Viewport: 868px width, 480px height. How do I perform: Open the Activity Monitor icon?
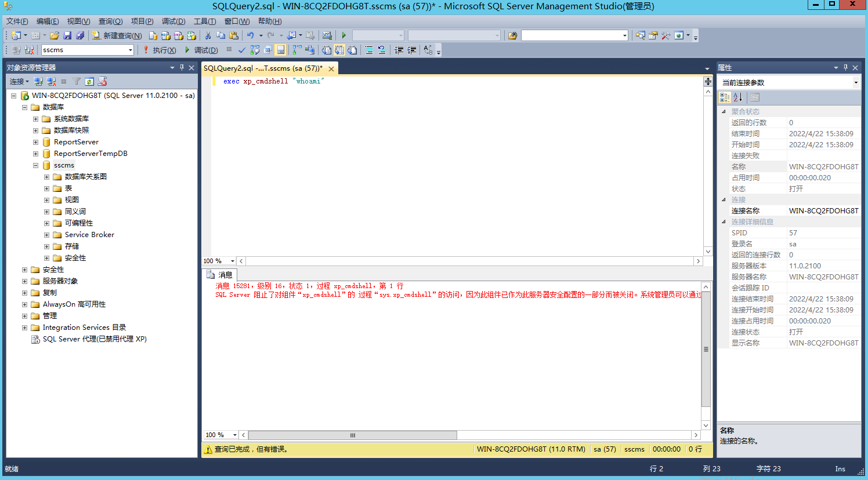point(327,35)
